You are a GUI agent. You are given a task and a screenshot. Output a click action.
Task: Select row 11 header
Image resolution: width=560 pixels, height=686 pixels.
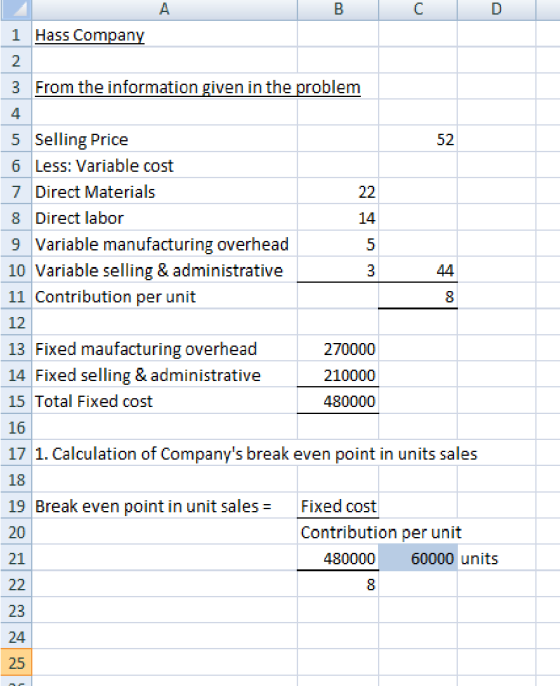(16, 296)
